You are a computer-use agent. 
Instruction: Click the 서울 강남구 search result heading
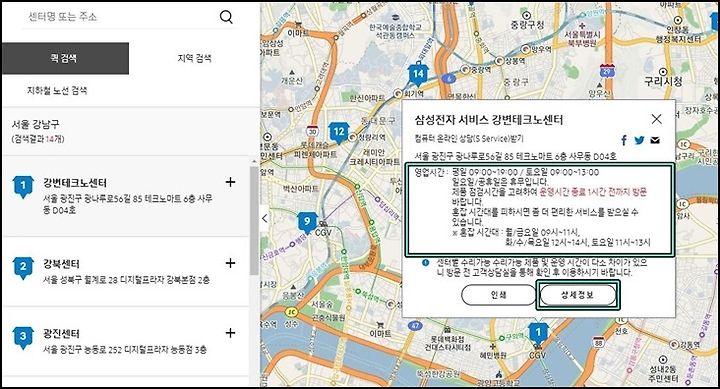(35, 124)
